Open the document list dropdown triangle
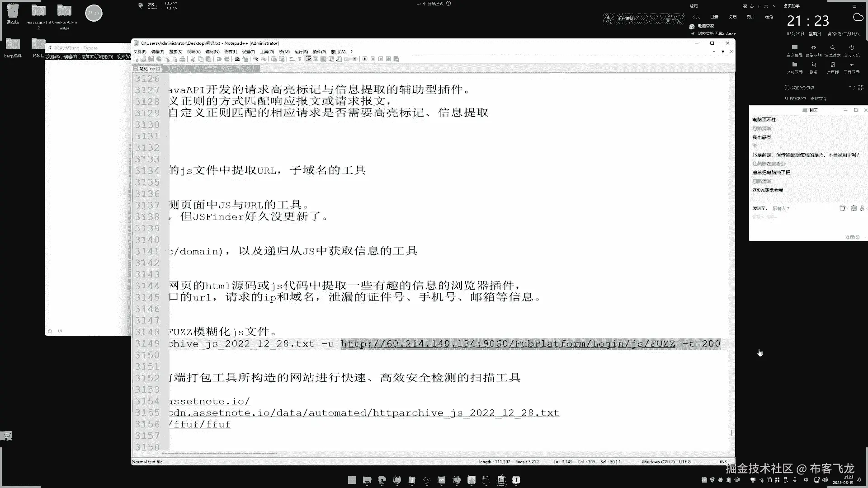The image size is (868, 488). pos(723,52)
